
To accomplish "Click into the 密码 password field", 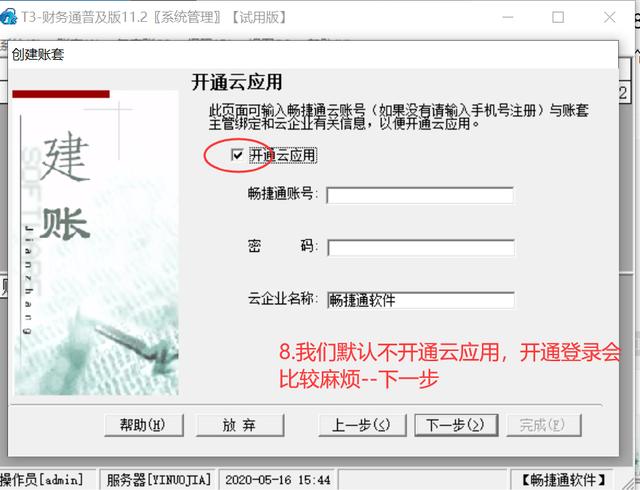I will pos(421,248).
